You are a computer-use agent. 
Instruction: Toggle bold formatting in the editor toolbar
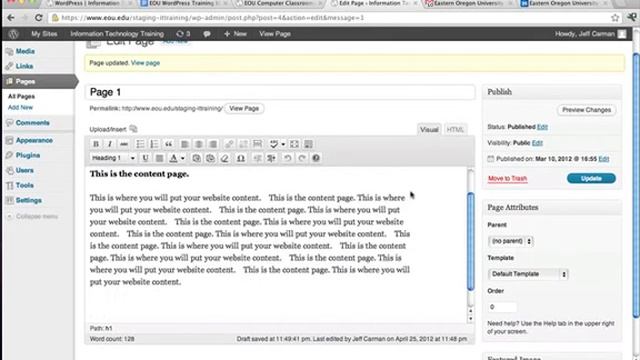click(x=96, y=144)
